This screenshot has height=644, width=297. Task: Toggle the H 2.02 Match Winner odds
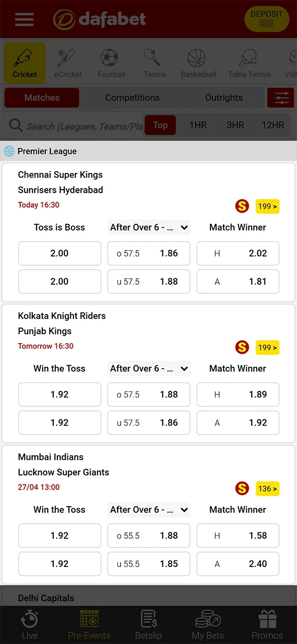[238, 253]
